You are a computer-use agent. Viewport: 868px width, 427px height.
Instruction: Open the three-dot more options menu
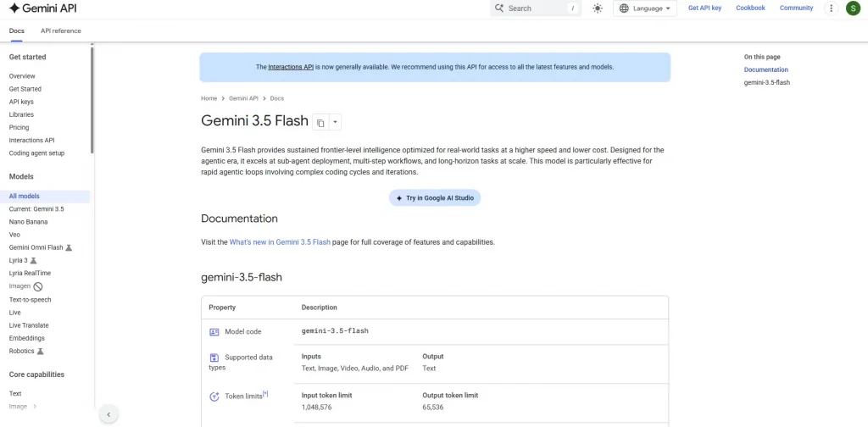[831, 8]
